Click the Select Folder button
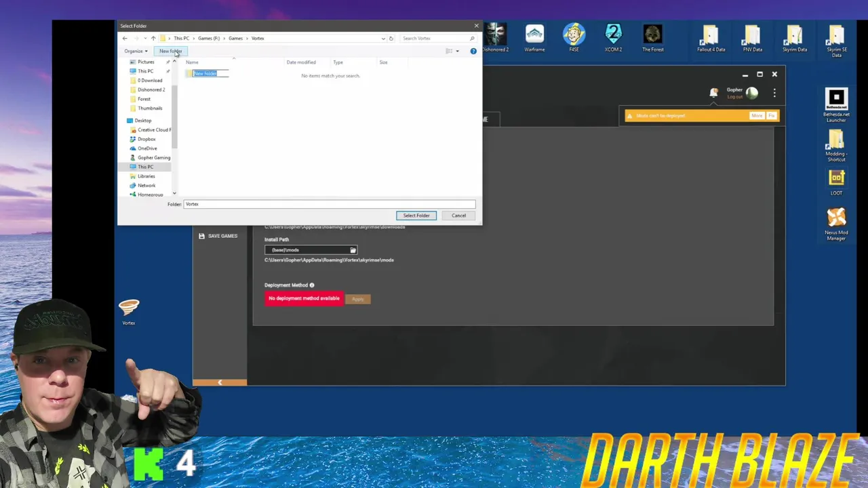Image resolution: width=868 pixels, height=488 pixels. (x=416, y=216)
